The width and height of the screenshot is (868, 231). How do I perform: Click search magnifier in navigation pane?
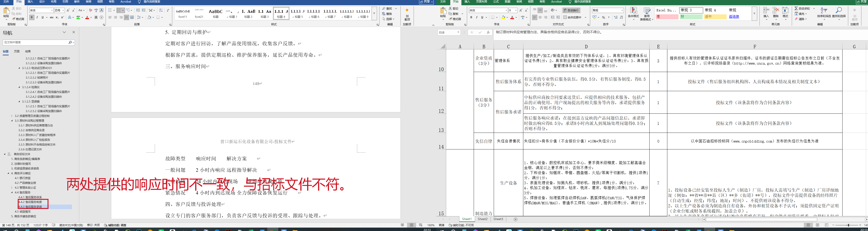click(x=70, y=43)
